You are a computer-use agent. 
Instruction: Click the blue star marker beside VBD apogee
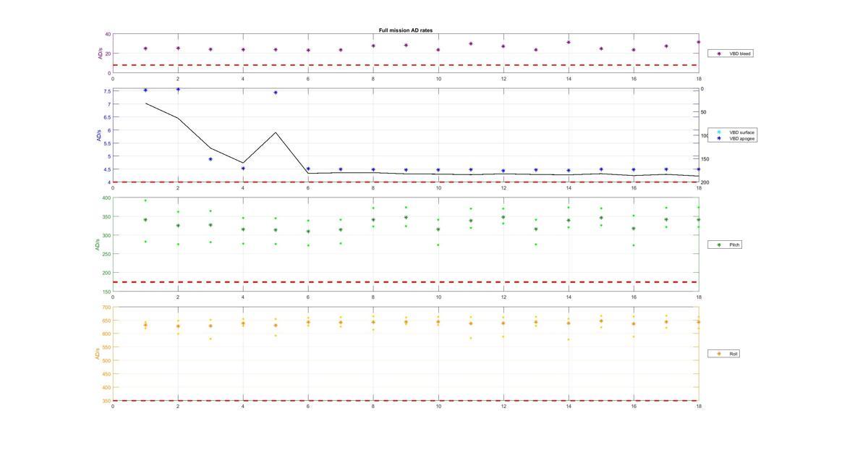[719, 138]
